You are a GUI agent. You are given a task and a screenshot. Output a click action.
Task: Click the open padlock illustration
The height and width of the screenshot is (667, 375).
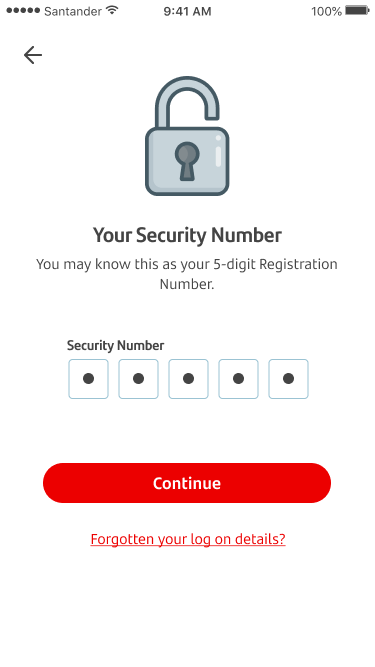[188, 136]
